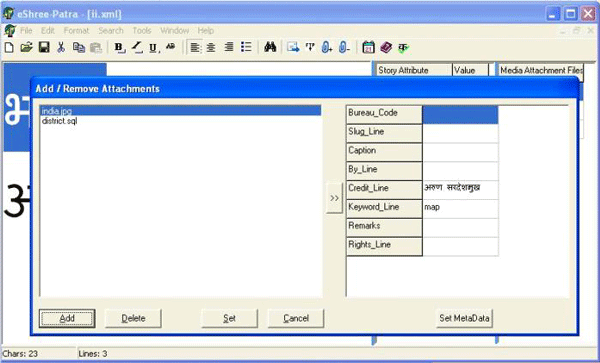The width and height of the screenshot is (600, 363).
Task: Click the Story Attribute column header
Action: pos(413,70)
